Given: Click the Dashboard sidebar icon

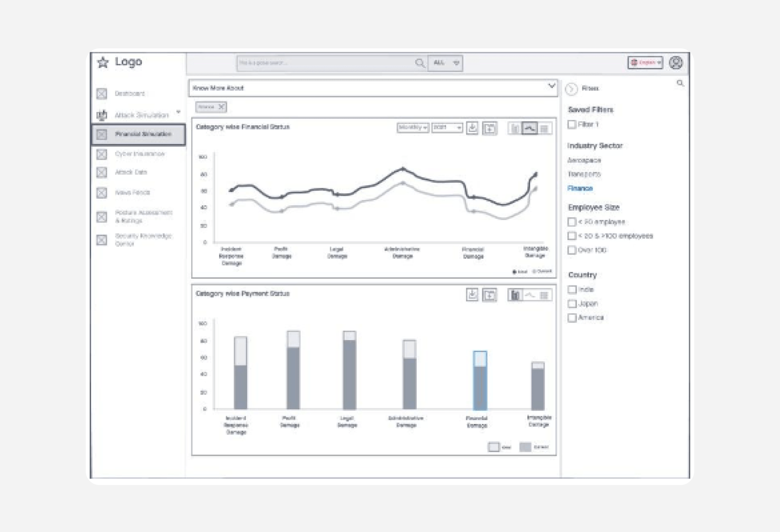Looking at the screenshot, I should tap(101, 94).
